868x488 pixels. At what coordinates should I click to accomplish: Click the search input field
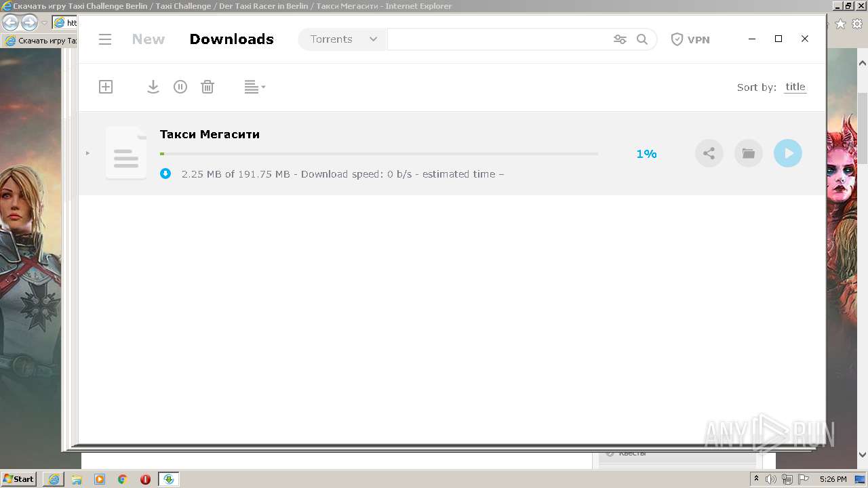click(x=498, y=39)
